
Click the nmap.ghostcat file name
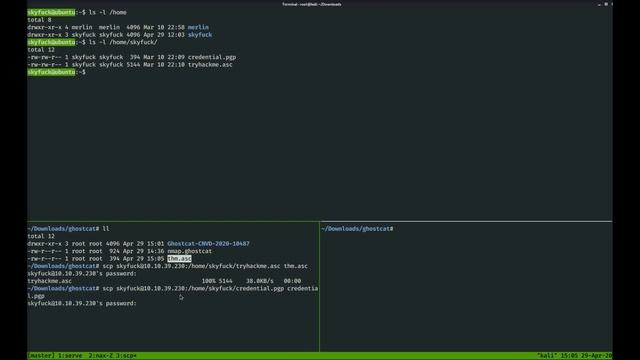189,251
